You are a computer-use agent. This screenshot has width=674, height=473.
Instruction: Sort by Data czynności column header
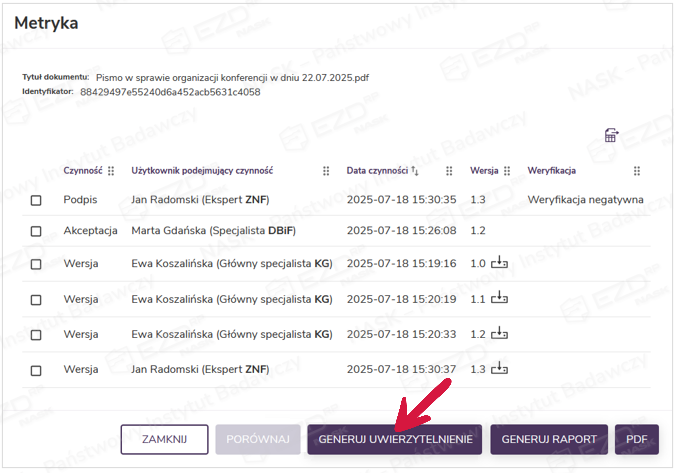pos(377,171)
